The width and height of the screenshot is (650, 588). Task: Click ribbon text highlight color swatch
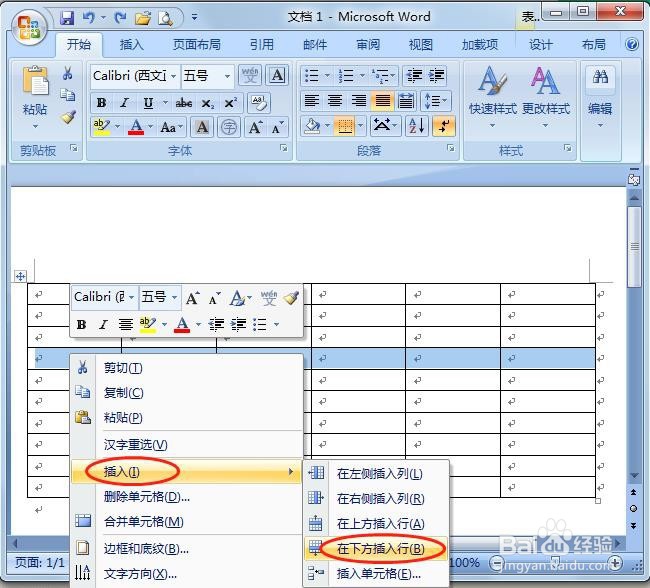(101, 127)
